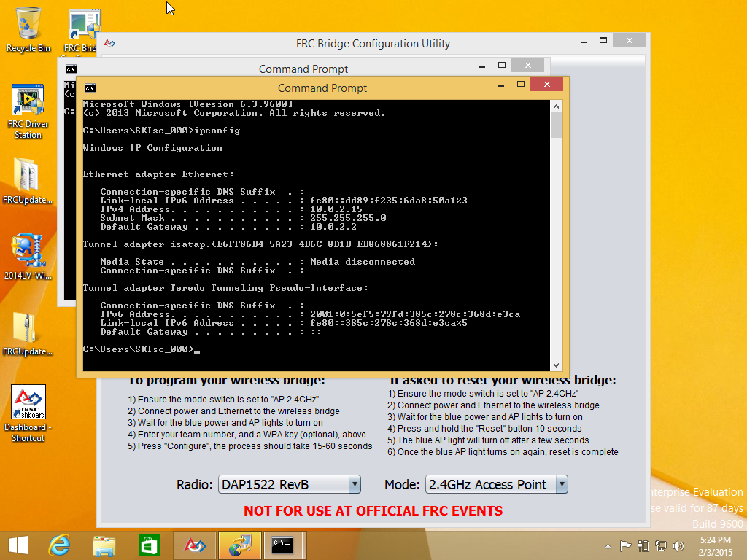This screenshot has height=560, width=747.
Task: Show hidden system tray icons
Action: (608, 546)
